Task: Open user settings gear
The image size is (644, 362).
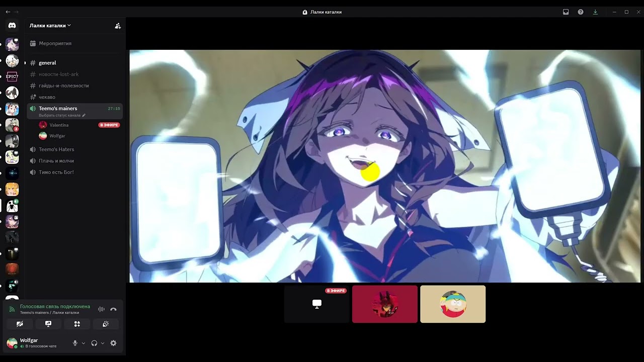Action: tap(113, 343)
